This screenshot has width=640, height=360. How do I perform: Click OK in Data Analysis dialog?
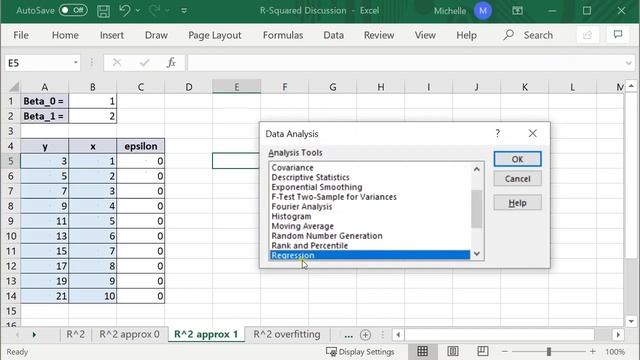(x=518, y=159)
